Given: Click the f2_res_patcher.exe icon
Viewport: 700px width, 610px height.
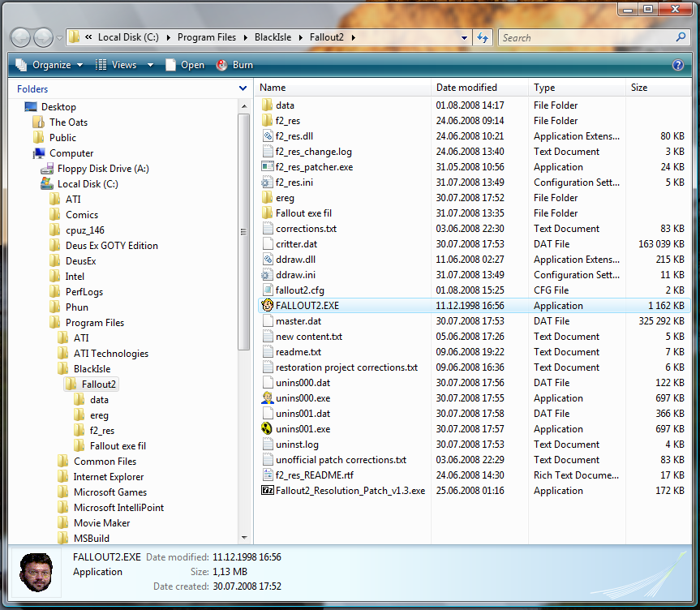Looking at the screenshot, I should click(267, 167).
